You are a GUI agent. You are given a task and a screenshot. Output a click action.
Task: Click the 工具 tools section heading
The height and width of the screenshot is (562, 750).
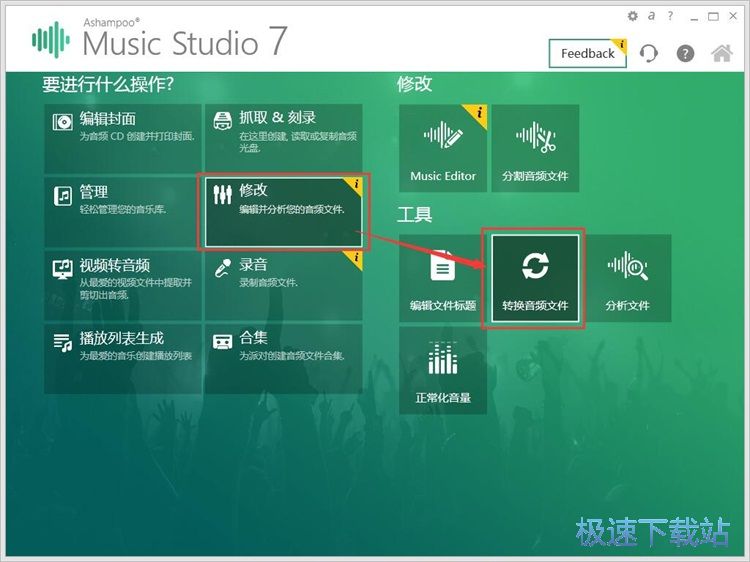[415, 215]
